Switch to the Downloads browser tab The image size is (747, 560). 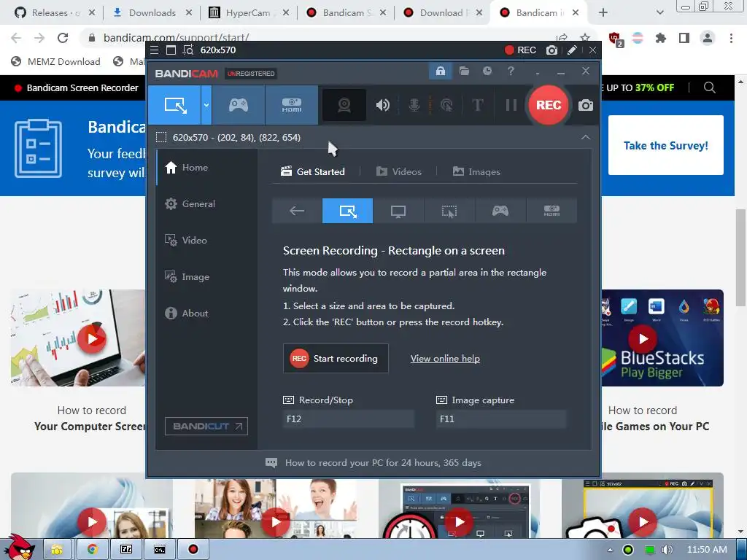(152, 13)
